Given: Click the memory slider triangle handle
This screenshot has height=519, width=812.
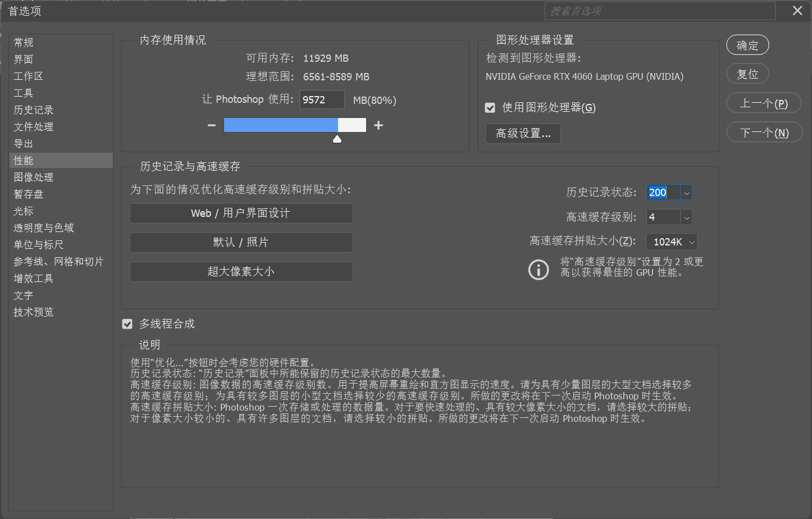Looking at the screenshot, I should (337, 139).
